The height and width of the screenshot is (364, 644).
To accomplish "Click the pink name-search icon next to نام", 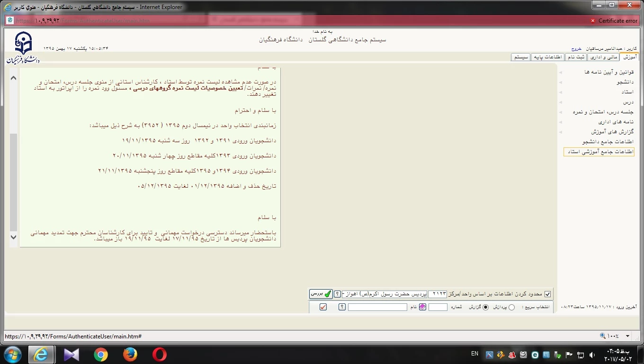I will tap(422, 307).
